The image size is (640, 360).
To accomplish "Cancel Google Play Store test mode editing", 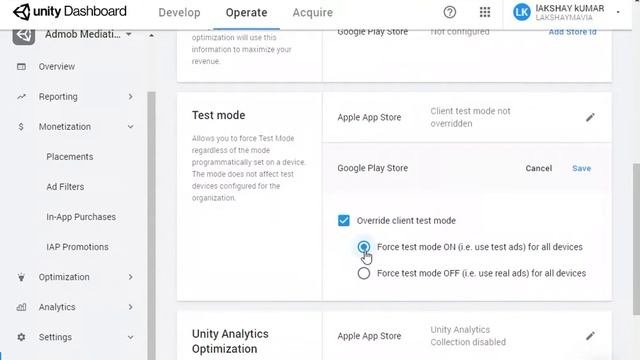I will click(x=538, y=168).
